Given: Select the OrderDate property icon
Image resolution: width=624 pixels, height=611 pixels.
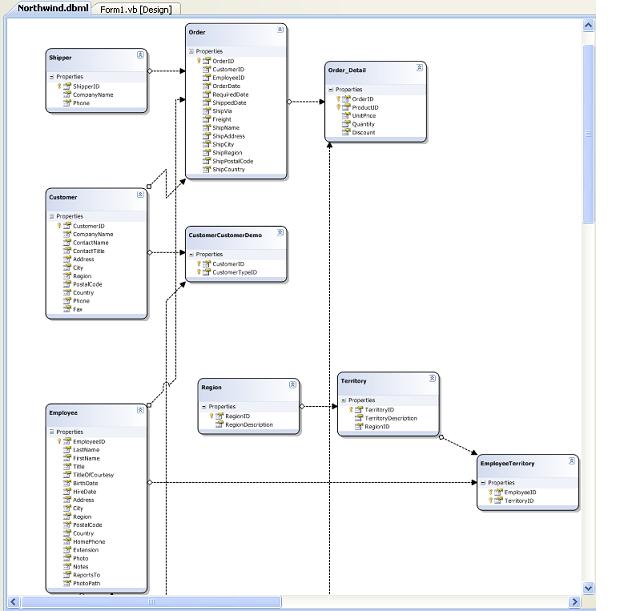Looking at the screenshot, I should pyautogui.click(x=207, y=86).
